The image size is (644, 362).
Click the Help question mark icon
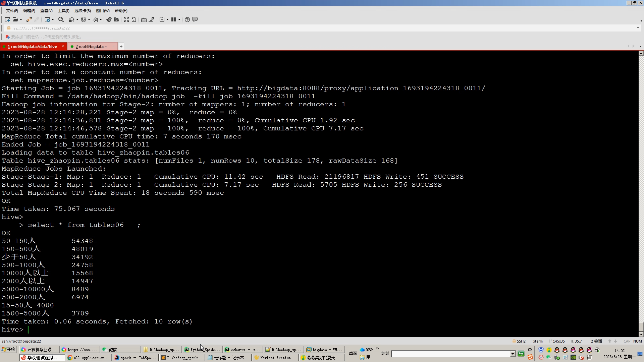pyautogui.click(x=187, y=19)
